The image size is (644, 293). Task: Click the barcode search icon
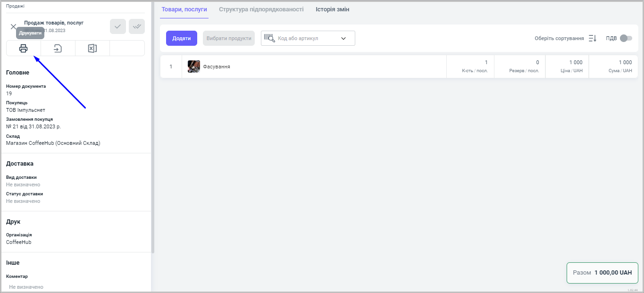coord(269,38)
